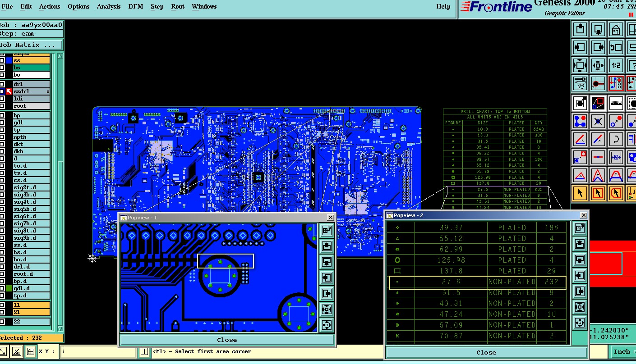Open the Edit menu

(x=26, y=6)
